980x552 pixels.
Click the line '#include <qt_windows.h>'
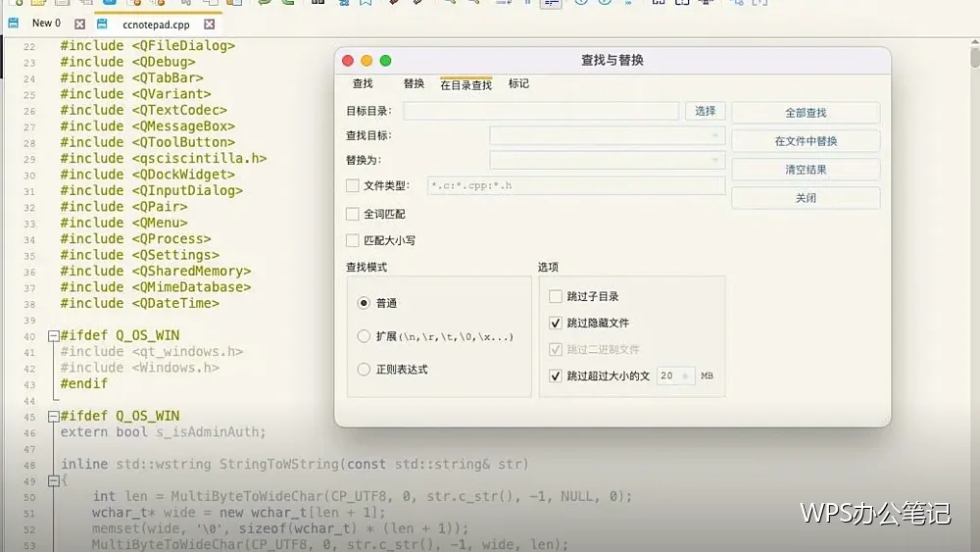(152, 352)
